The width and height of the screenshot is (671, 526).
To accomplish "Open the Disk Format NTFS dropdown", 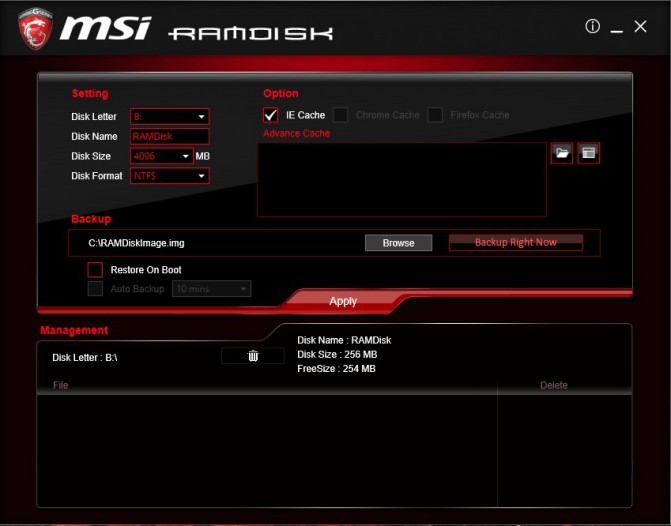I will [169, 176].
